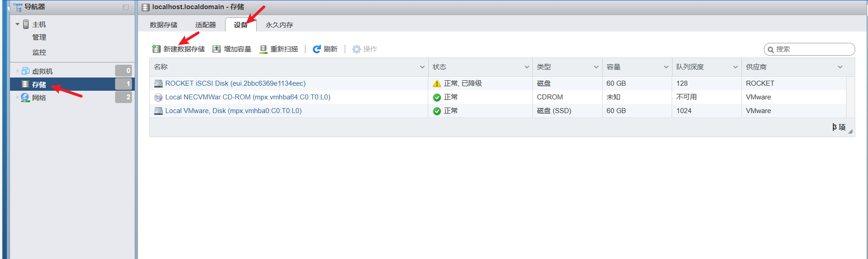Click the New datastore (新建数据存储) icon
868x259 pixels.
click(x=156, y=49)
